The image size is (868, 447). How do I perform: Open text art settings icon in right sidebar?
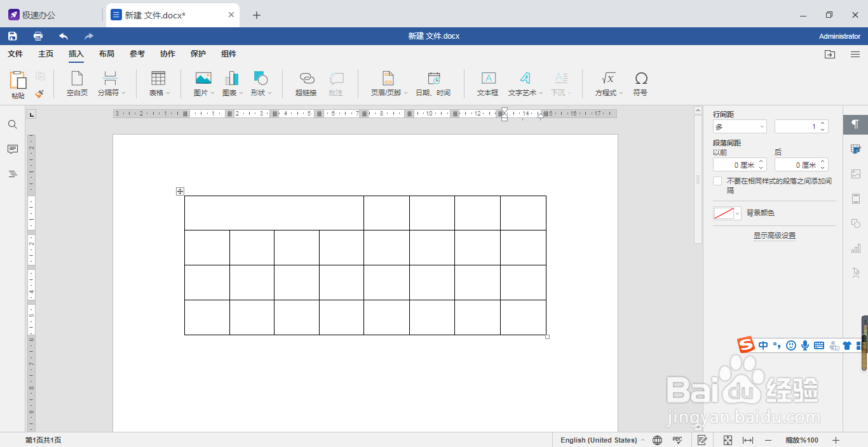(x=855, y=272)
